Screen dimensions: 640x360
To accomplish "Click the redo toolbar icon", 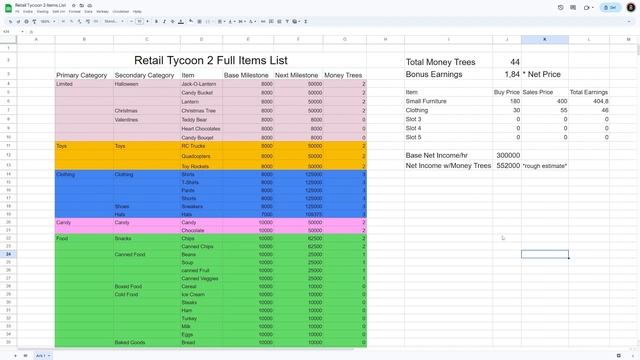I will [x=18, y=21].
